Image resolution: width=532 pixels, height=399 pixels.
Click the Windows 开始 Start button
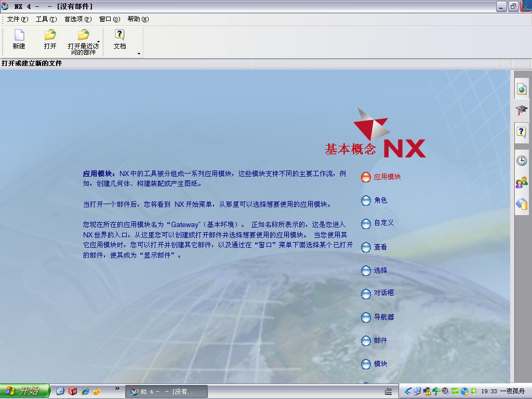point(25,391)
